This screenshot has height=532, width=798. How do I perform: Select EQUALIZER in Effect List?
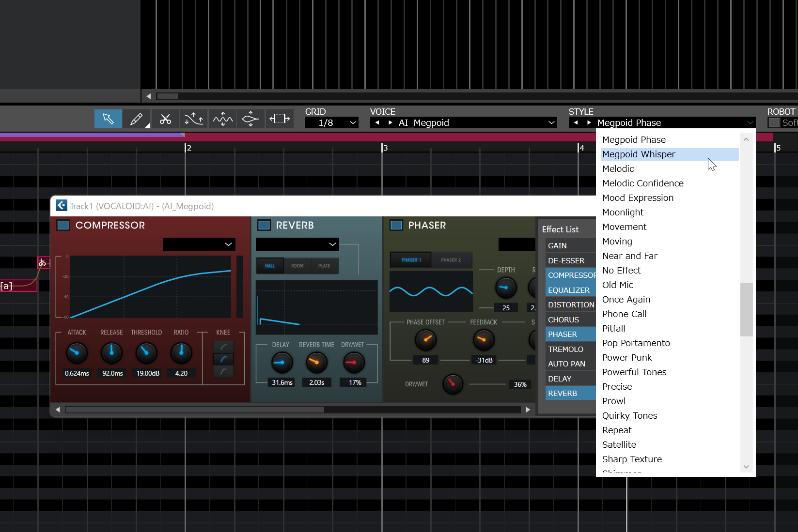[x=570, y=290]
